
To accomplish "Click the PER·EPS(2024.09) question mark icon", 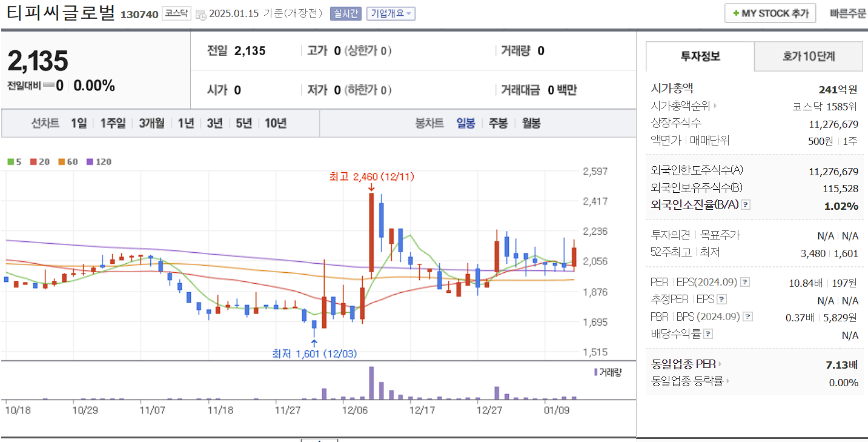I will 744,282.
